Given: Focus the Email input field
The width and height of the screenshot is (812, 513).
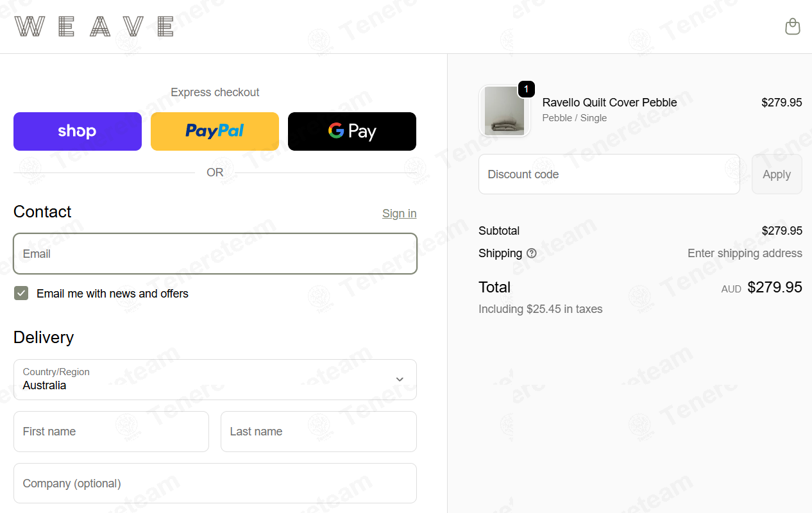Looking at the screenshot, I should (215, 254).
